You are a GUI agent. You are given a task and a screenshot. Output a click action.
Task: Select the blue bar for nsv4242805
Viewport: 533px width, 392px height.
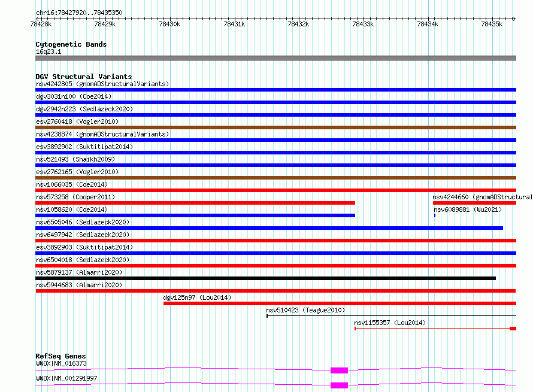tap(275, 90)
